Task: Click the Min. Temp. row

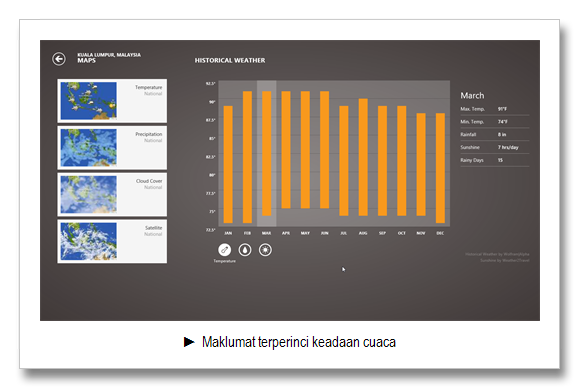Action: [x=495, y=122]
